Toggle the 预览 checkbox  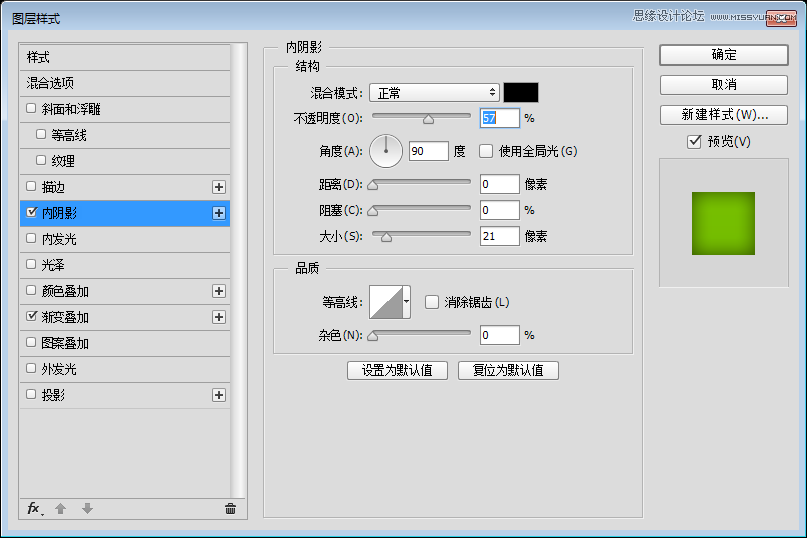tap(694, 142)
